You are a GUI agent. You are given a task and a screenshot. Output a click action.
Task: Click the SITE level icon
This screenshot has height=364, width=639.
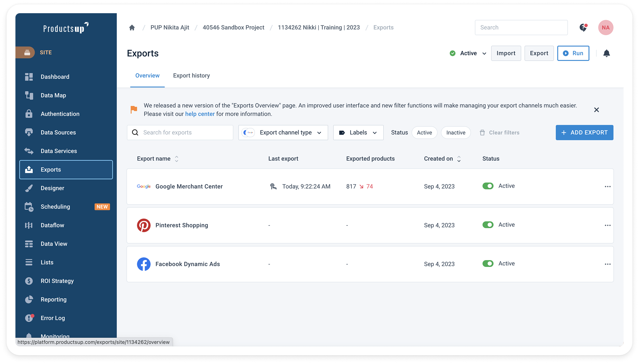pyautogui.click(x=27, y=53)
